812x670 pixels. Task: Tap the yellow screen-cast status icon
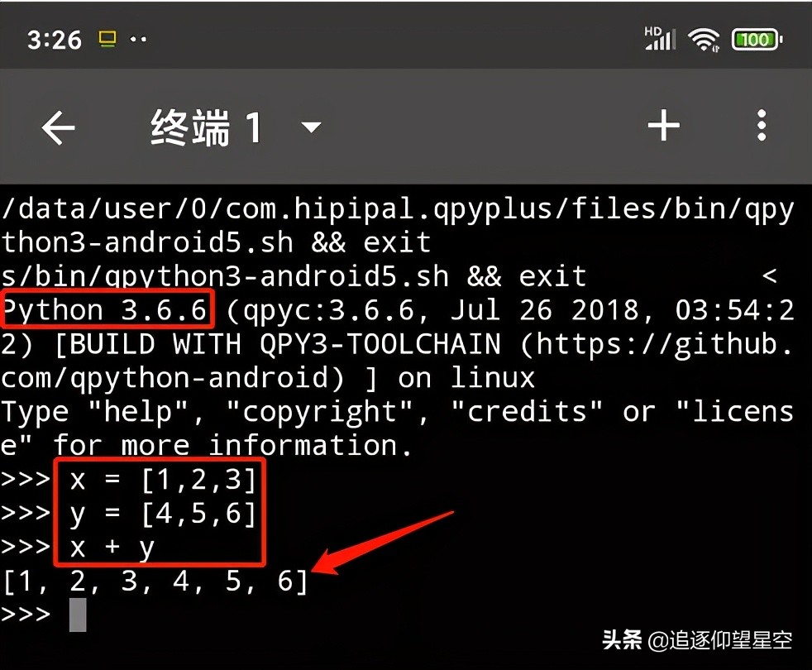point(107,39)
